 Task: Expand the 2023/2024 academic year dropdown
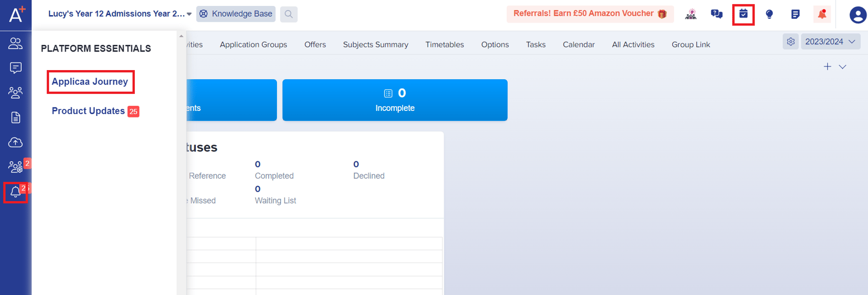pos(830,42)
